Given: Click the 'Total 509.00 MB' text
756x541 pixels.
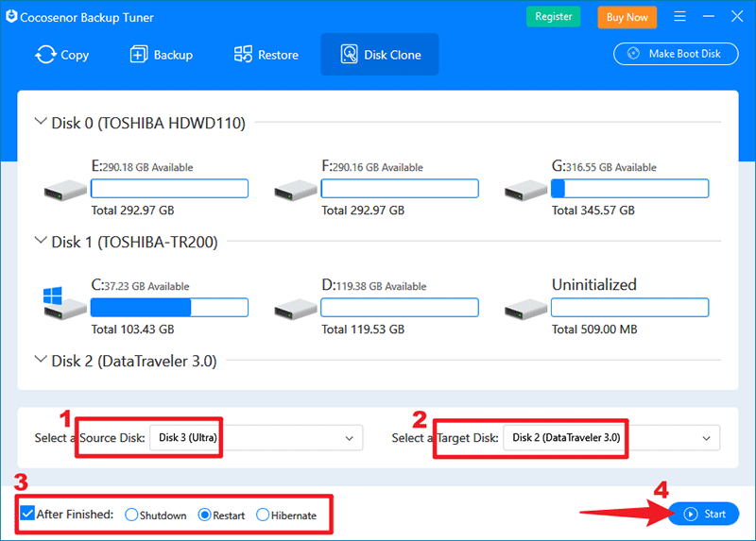Looking at the screenshot, I should coord(594,330).
